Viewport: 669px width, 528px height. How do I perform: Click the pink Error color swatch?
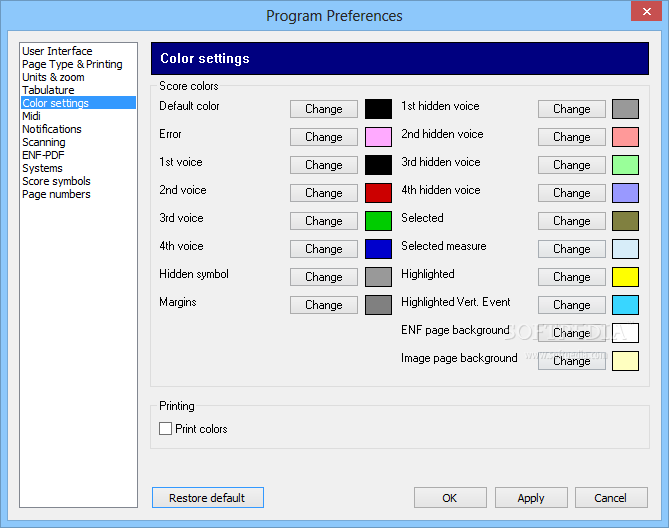(378, 137)
